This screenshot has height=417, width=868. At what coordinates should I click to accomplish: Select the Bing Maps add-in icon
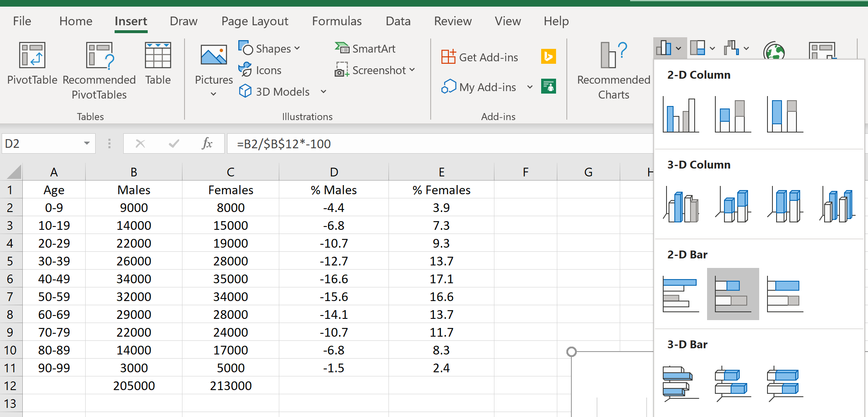pos(548,57)
